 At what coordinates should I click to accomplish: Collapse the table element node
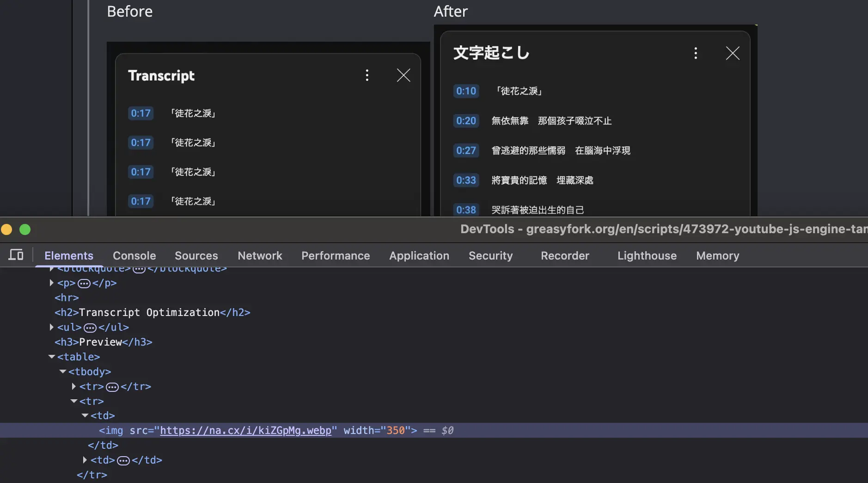pyautogui.click(x=51, y=357)
